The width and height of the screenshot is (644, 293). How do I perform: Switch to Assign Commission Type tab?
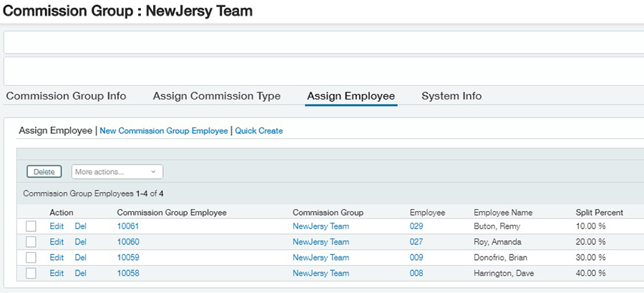click(x=216, y=96)
